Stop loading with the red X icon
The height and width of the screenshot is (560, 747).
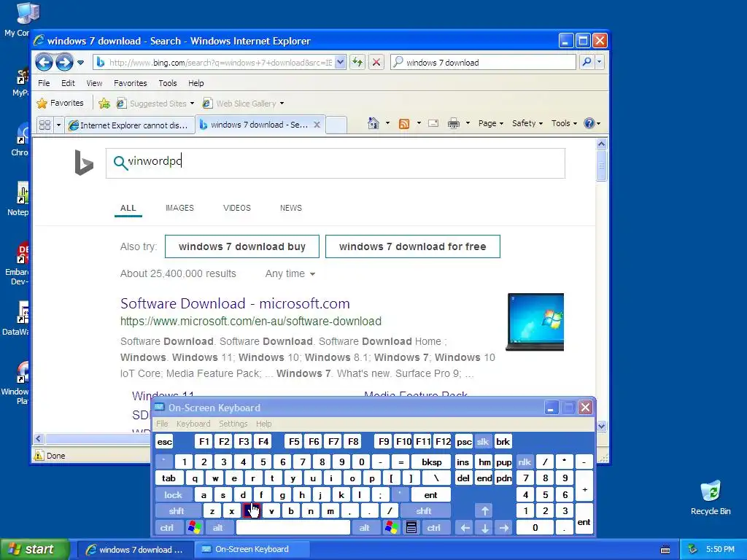pyautogui.click(x=376, y=63)
